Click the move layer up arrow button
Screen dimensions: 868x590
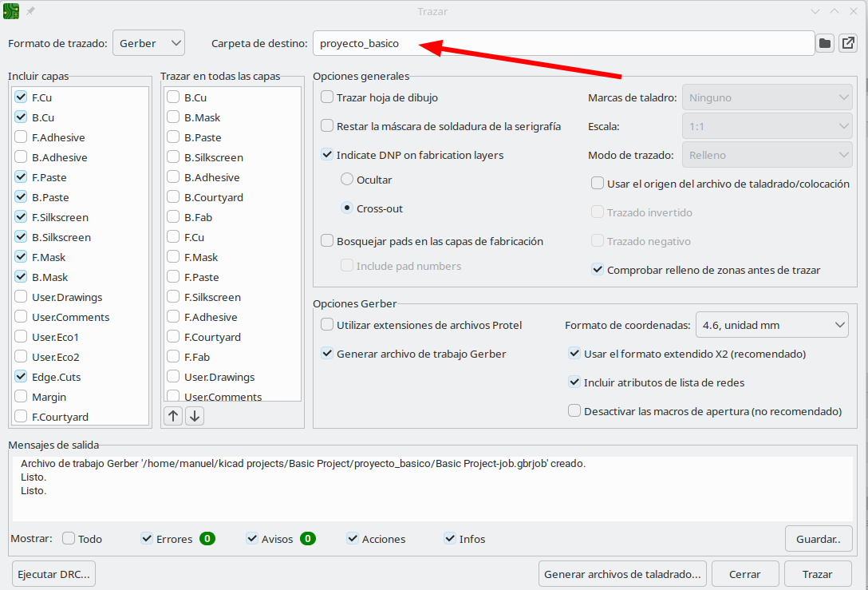pyautogui.click(x=173, y=416)
